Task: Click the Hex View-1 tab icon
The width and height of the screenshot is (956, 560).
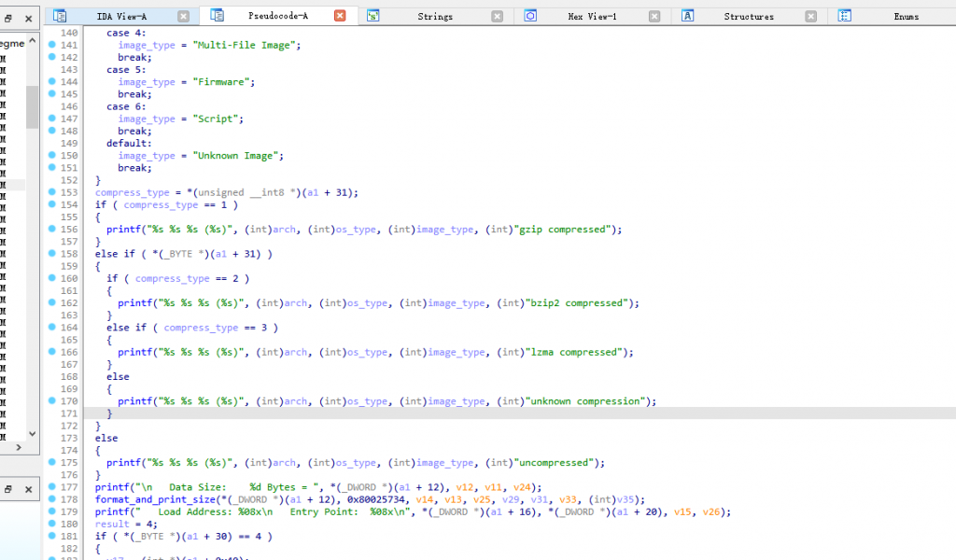Action: [x=530, y=16]
